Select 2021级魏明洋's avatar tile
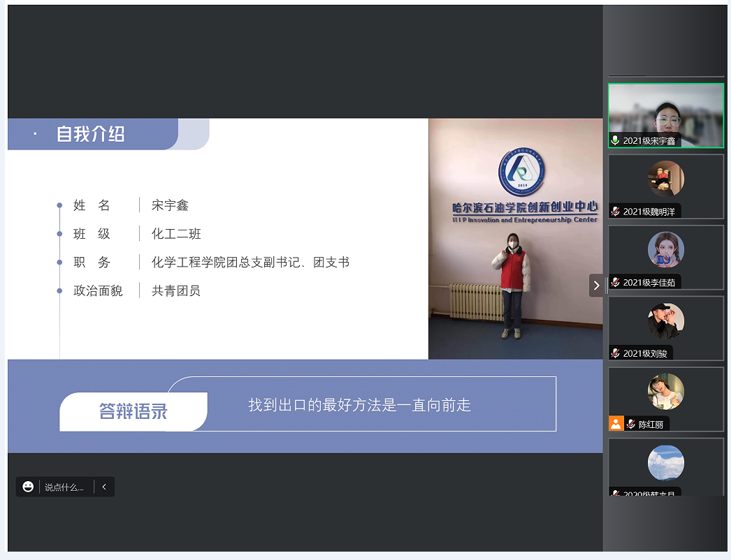 (665, 179)
